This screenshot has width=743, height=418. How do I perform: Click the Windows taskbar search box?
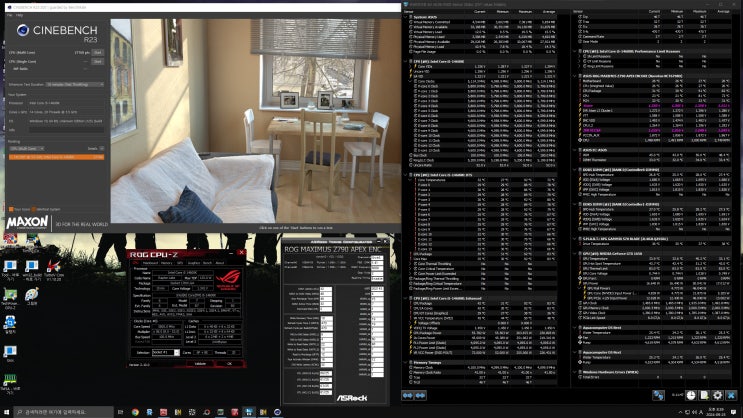[63, 412]
